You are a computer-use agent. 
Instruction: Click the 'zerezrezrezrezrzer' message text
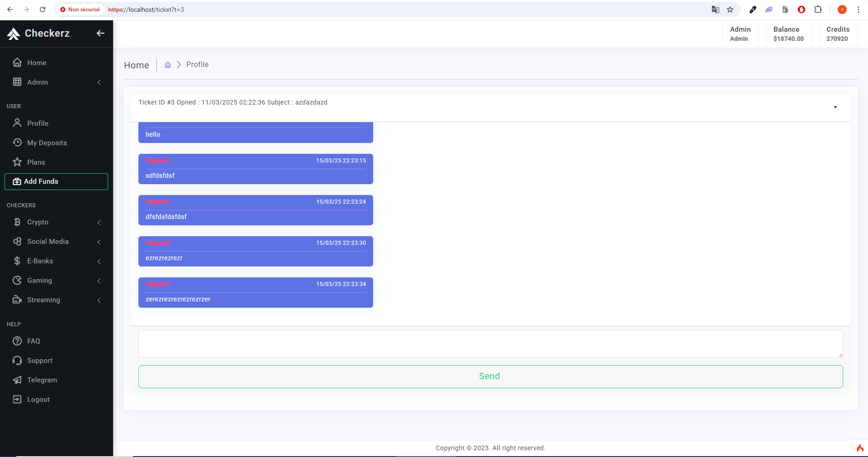178,299
